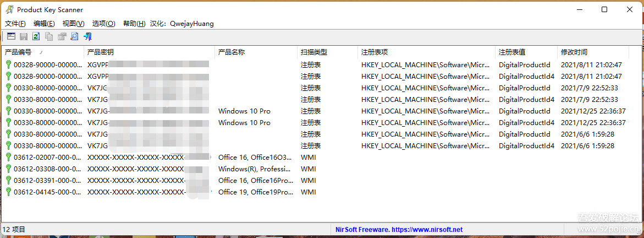Click key icon of DigitalProductId row dated 2021/7/9

(8, 88)
